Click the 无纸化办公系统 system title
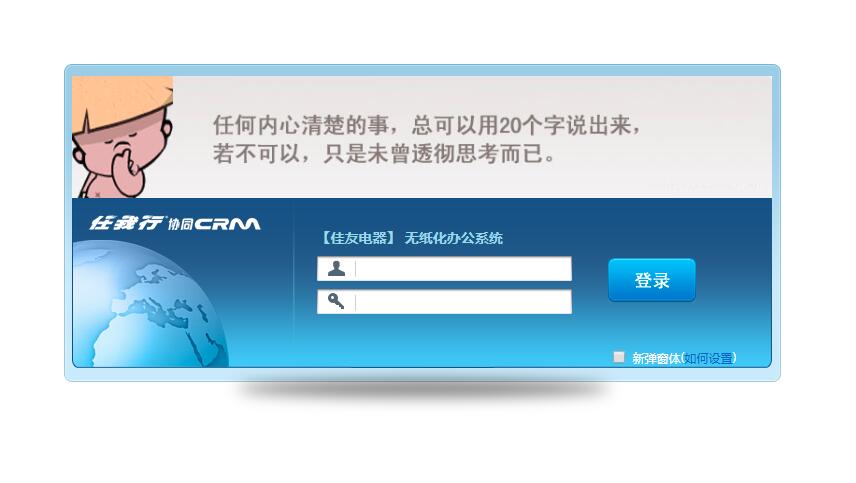Screen dimensions: 856x483 453,238
